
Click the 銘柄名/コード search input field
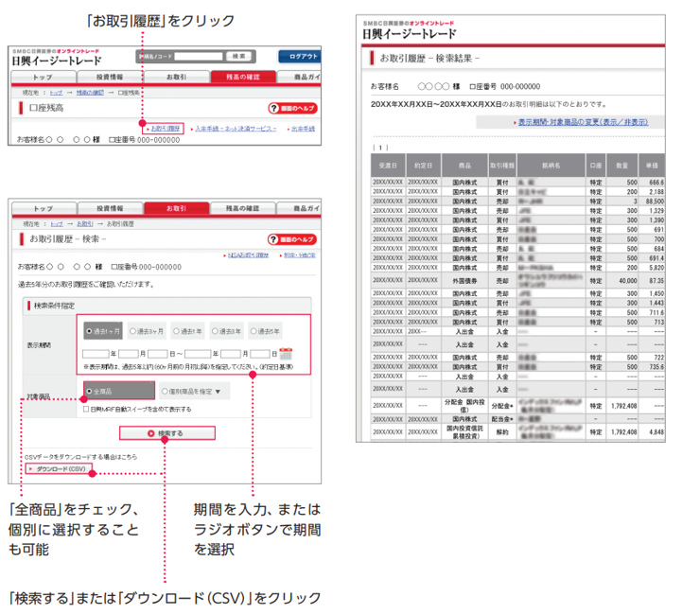[197, 57]
